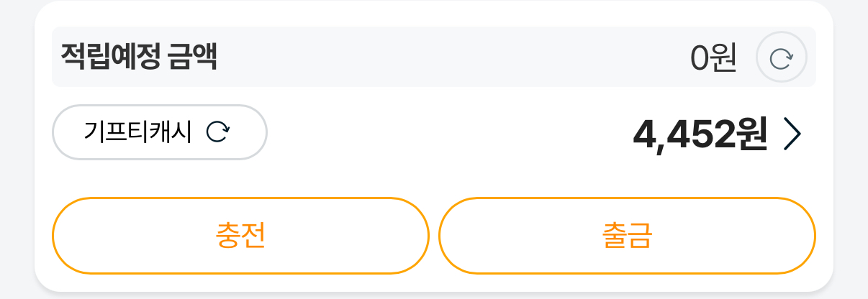The image size is (868, 299).
Task: Refresh the 적립예정 금액 amount
Action: point(781,58)
